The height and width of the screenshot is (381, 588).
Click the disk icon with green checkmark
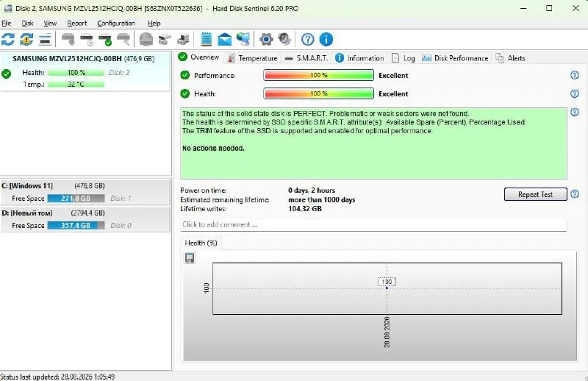[105, 39]
